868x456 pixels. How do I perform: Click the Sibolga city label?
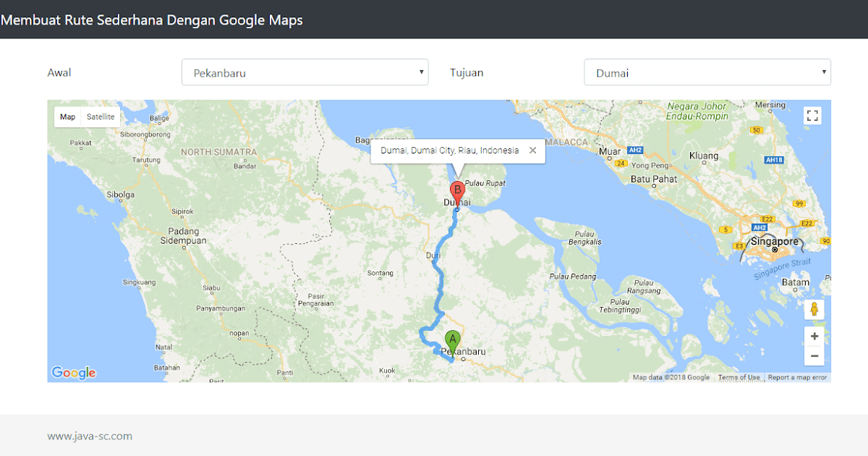(120, 194)
